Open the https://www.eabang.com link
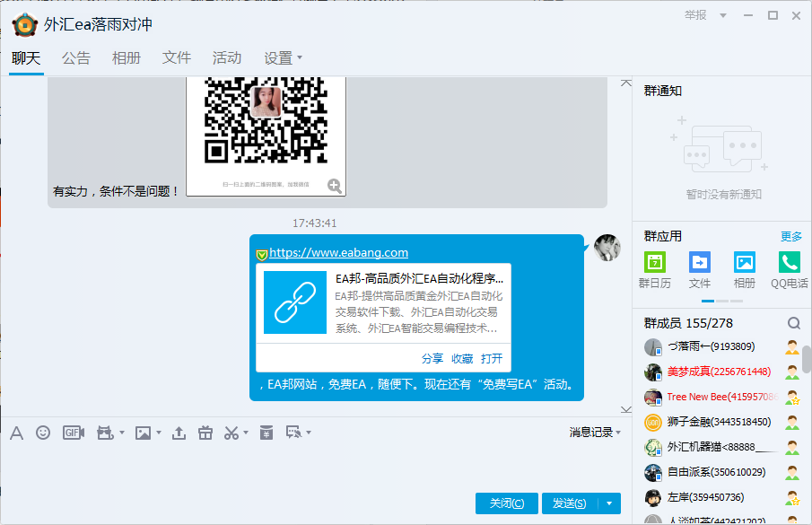The height and width of the screenshot is (525, 812). coord(338,253)
